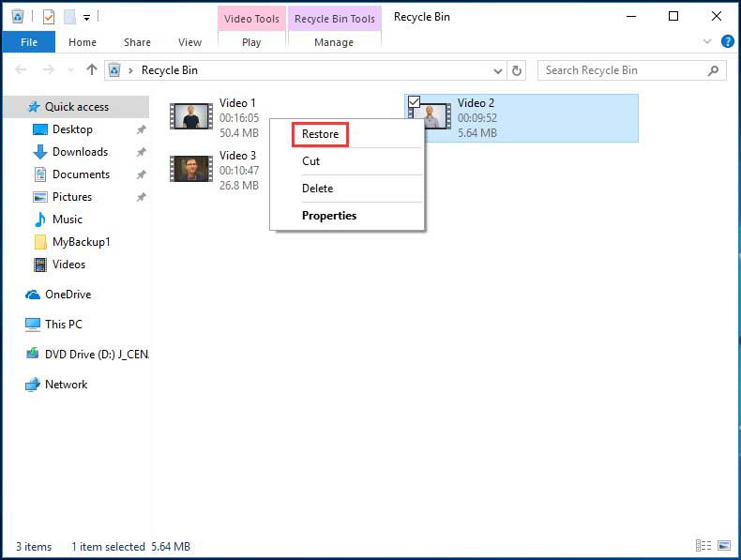The image size is (741, 560).
Task: Switch to large thumbnails view in status bar
Action: point(724,545)
